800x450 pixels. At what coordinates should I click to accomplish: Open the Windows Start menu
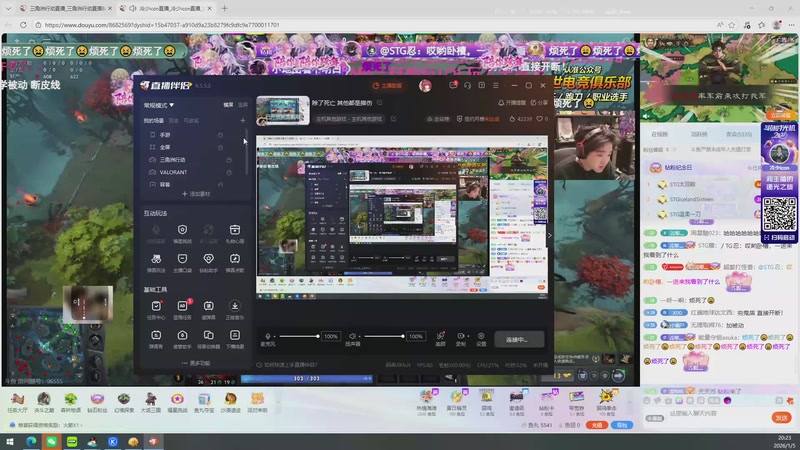coord(10,442)
